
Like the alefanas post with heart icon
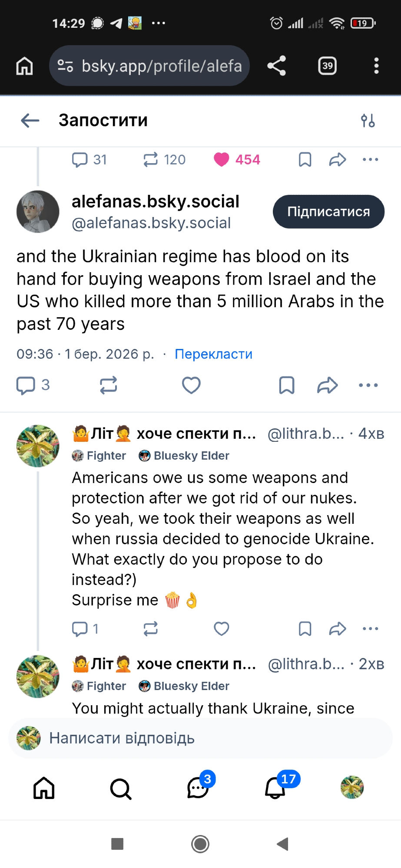point(191,385)
